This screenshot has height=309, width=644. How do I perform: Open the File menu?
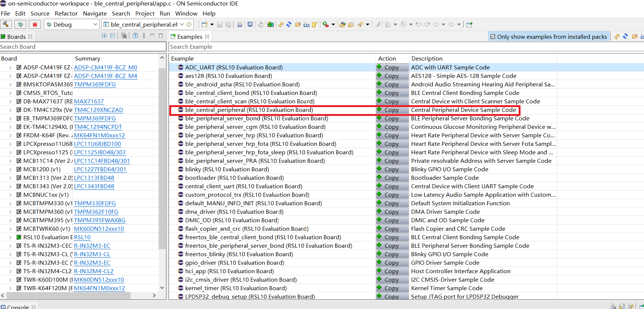click(x=5, y=13)
